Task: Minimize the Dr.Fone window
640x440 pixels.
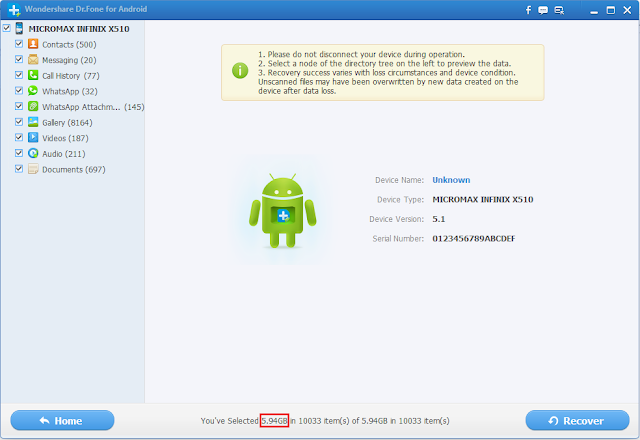Action: click(594, 11)
